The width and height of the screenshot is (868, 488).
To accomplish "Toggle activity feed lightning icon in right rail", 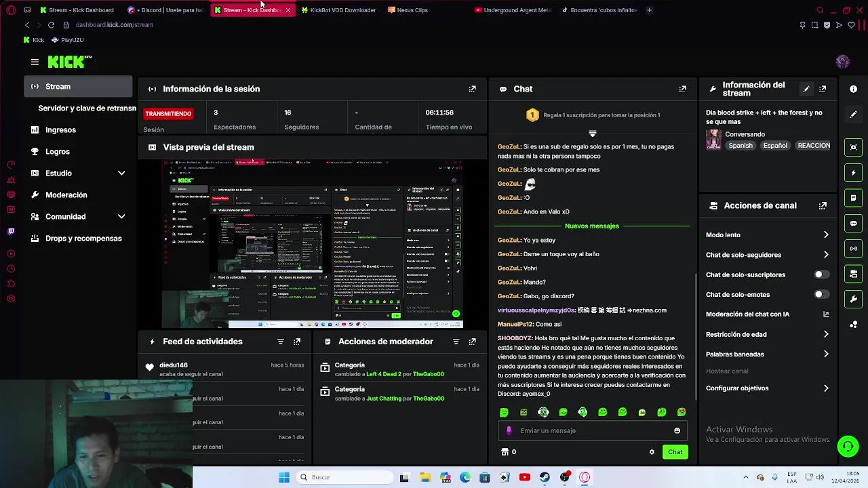I will (x=853, y=173).
